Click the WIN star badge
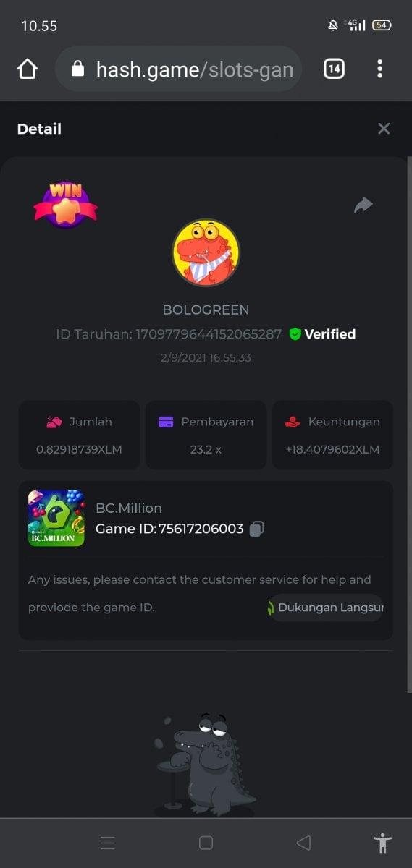Image resolution: width=412 pixels, height=868 pixels. pos(65,205)
